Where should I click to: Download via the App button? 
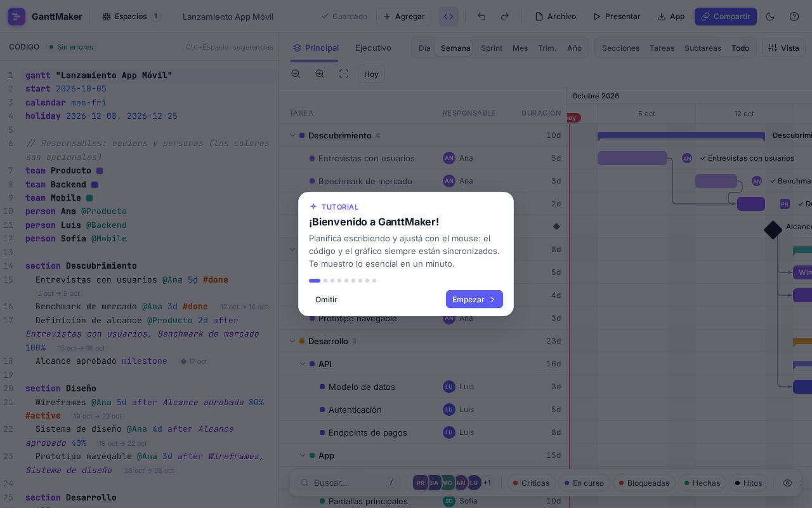[x=671, y=17]
